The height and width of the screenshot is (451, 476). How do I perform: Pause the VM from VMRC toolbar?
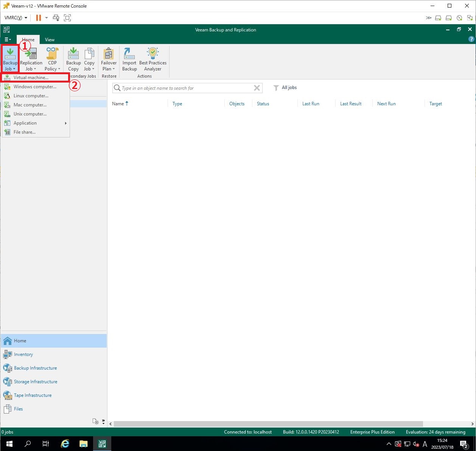pyautogui.click(x=38, y=18)
